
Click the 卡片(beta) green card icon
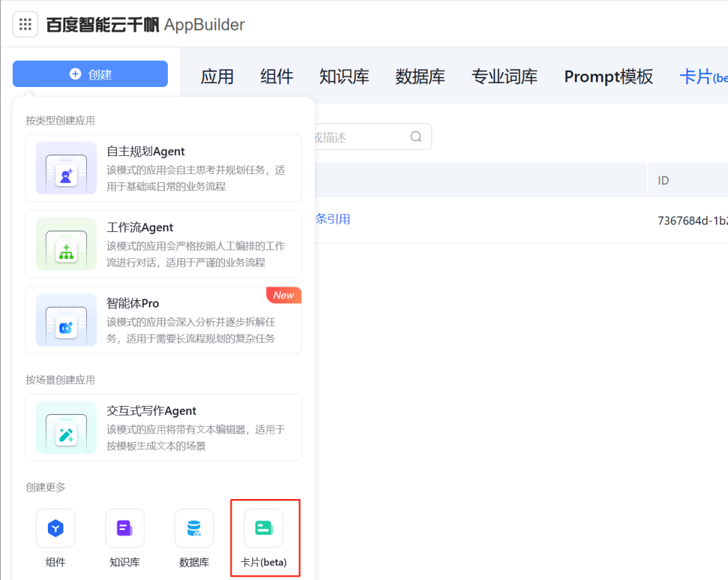tap(264, 528)
